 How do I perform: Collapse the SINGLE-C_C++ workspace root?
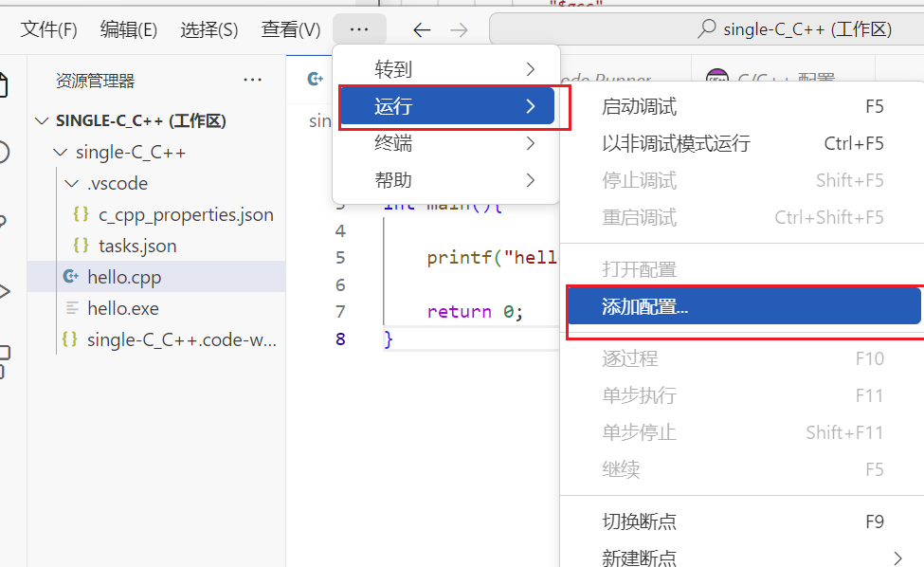(x=41, y=121)
